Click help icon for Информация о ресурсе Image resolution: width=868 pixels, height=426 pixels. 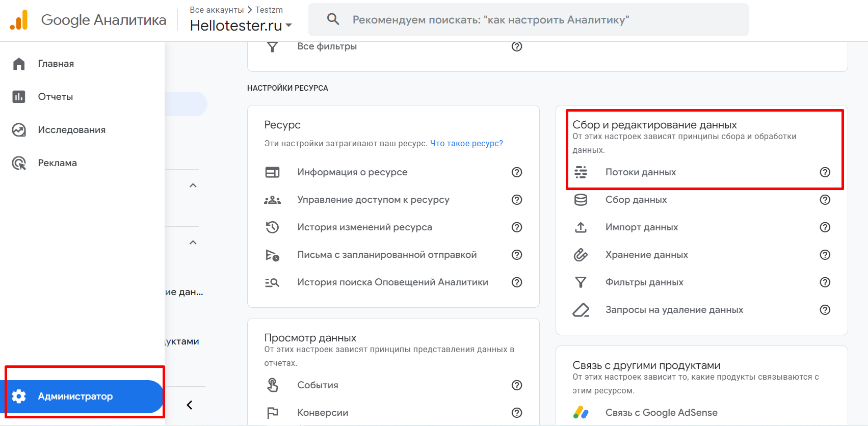(517, 172)
